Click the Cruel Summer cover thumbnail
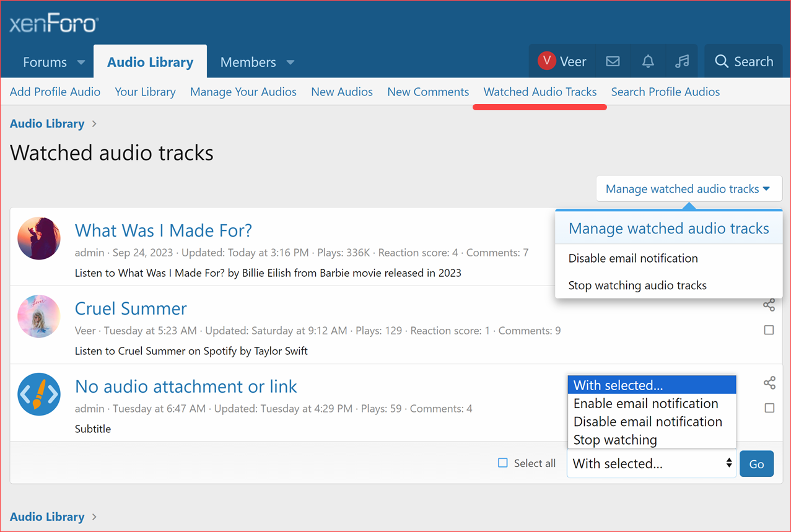 click(39, 316)
